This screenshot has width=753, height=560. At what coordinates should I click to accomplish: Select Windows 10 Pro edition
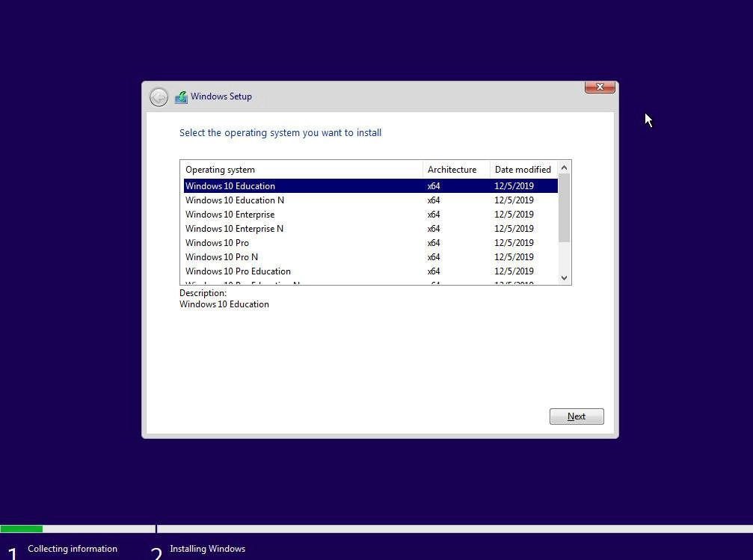click(370, 242)
